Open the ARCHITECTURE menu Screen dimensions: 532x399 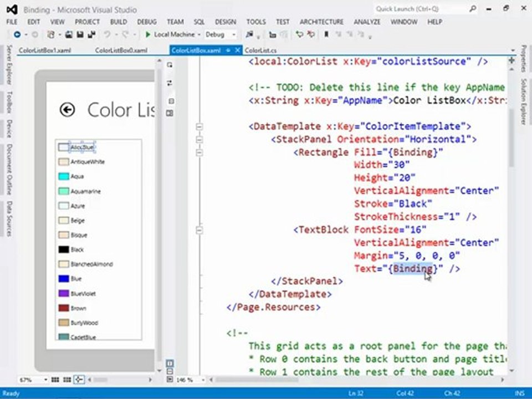point(321,22)
